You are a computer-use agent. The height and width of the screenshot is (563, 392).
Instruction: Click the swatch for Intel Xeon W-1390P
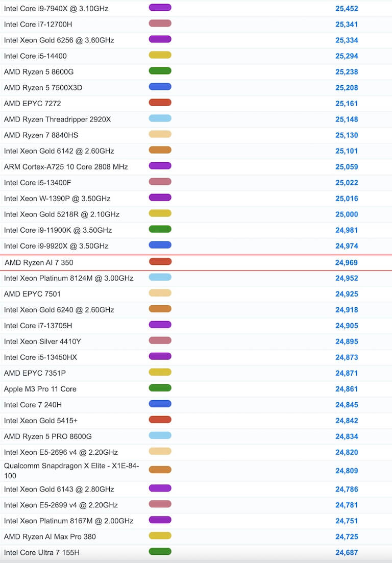pyautogui.click(x=160, y=198)
